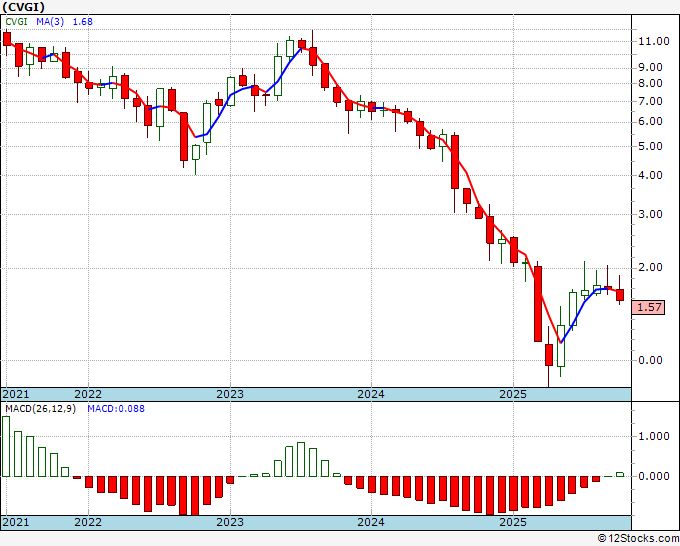The image size is (680, 546).
Task: Select the 1.68 moving average value
Action: (x=82, y=22)
